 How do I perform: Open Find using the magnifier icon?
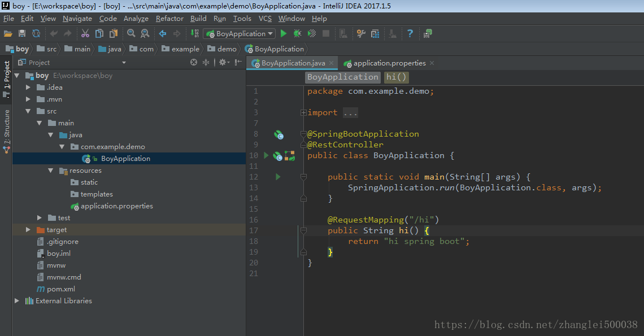131,34
